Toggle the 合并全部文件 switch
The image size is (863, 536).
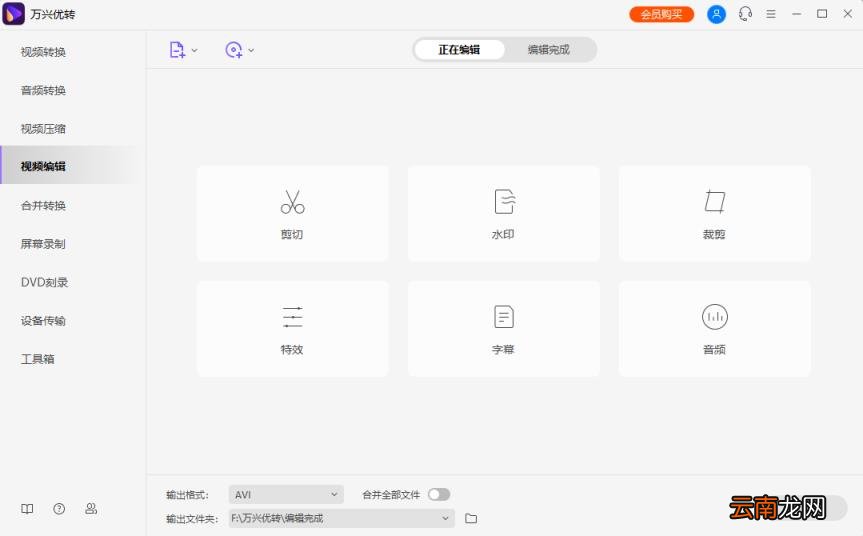pyautogui.click(x=439, y=495)
